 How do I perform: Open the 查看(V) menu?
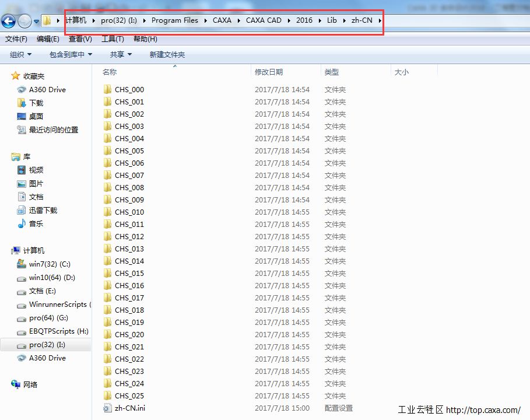click(x=80, y=39)
